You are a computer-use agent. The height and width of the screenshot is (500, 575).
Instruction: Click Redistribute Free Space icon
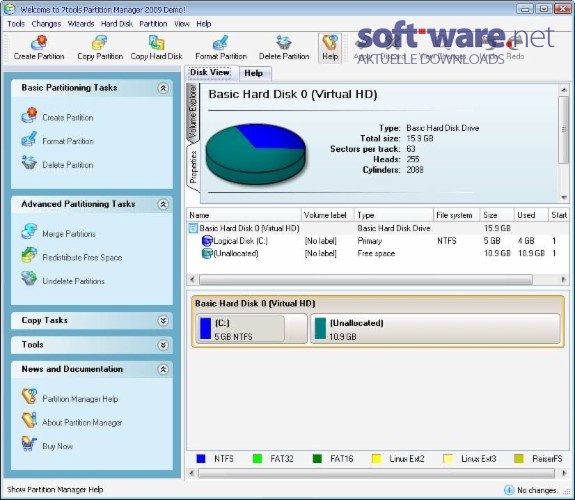[29, 255]
